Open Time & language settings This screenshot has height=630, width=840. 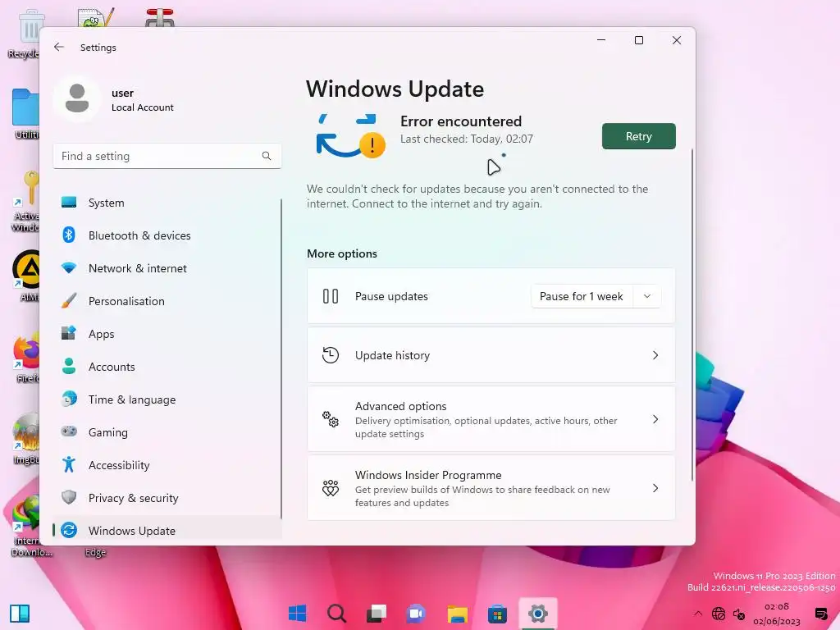[x=167, y=399]
